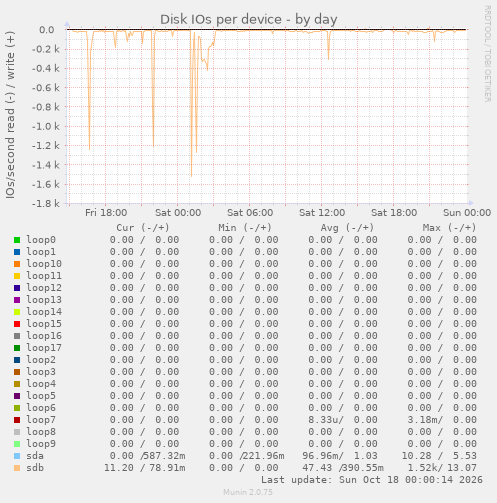Click the loop7 max value '3.18m/ 0.00'
Screen dimensions: 497x503
click(442, 420)
